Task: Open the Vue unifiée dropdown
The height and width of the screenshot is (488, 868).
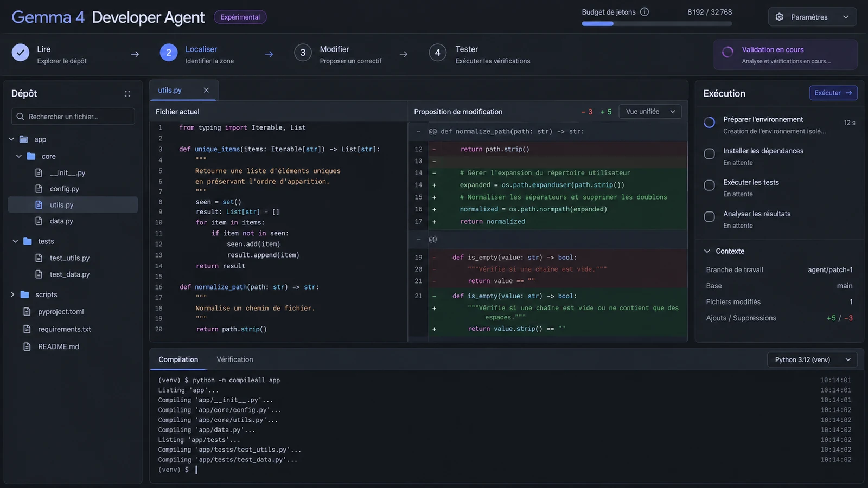Action: coord(650,112)
